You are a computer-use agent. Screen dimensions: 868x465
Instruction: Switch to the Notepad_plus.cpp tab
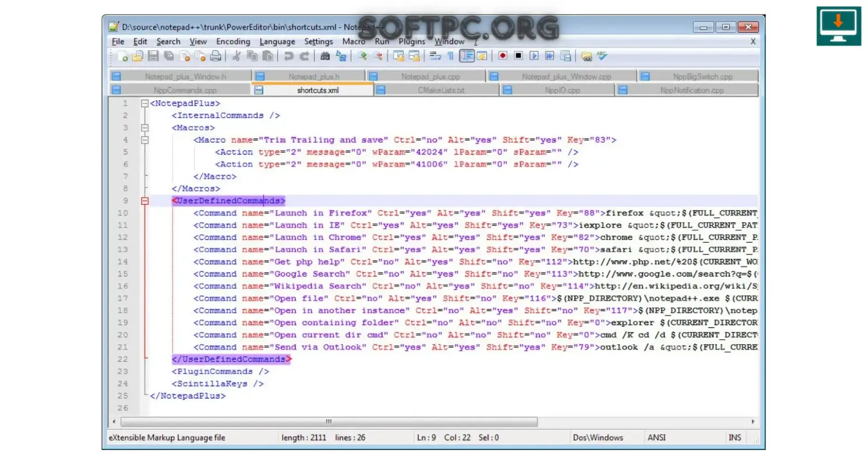click(427, 76)
